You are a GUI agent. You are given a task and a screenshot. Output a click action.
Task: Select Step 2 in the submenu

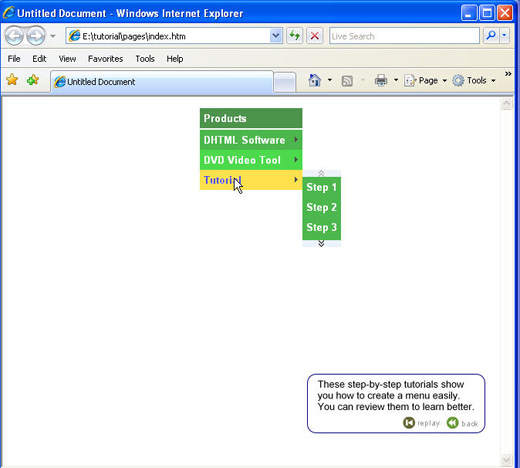tap(322, 207)
